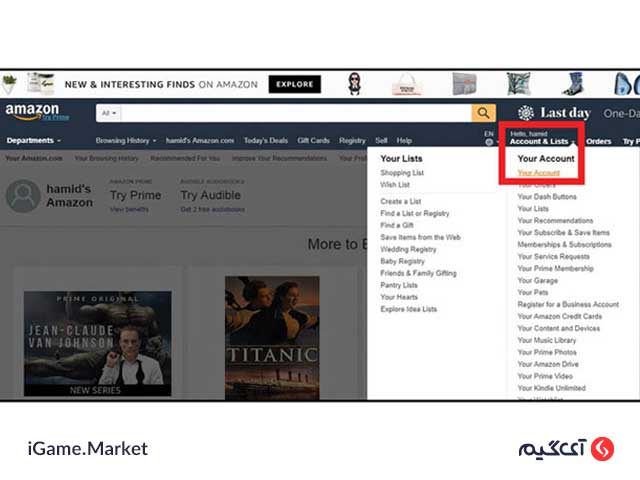Open Browsing History dropdown
Screen dimensions: 640x480
pyautogui.click(x=126, y=140)
